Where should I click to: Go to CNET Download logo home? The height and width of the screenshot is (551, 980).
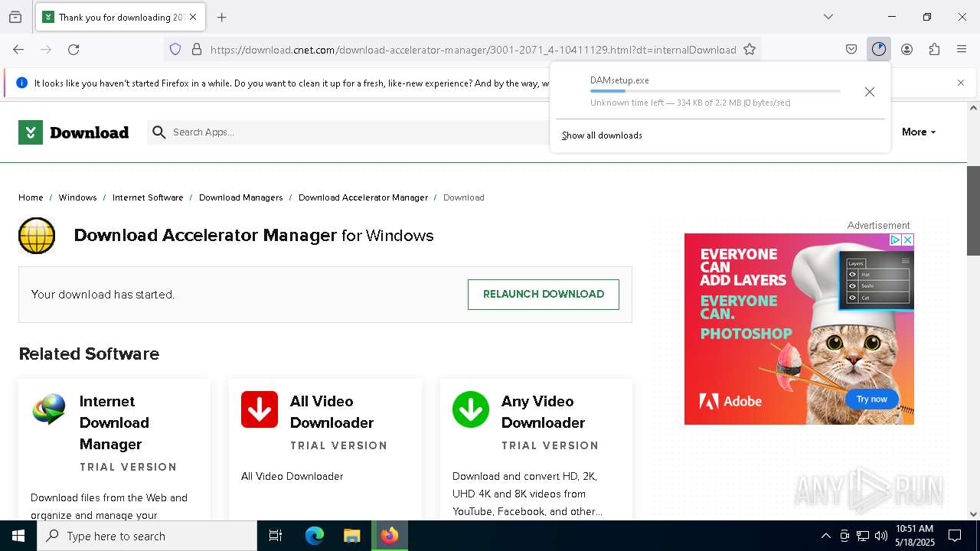pyautogui.click(x=73, y=132)
